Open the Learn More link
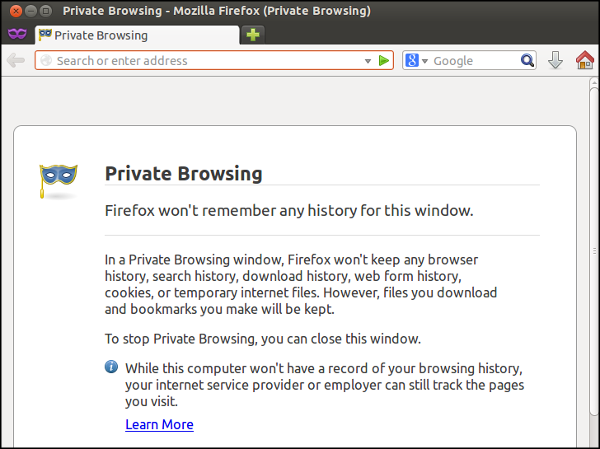 click(x=159, y=424)
